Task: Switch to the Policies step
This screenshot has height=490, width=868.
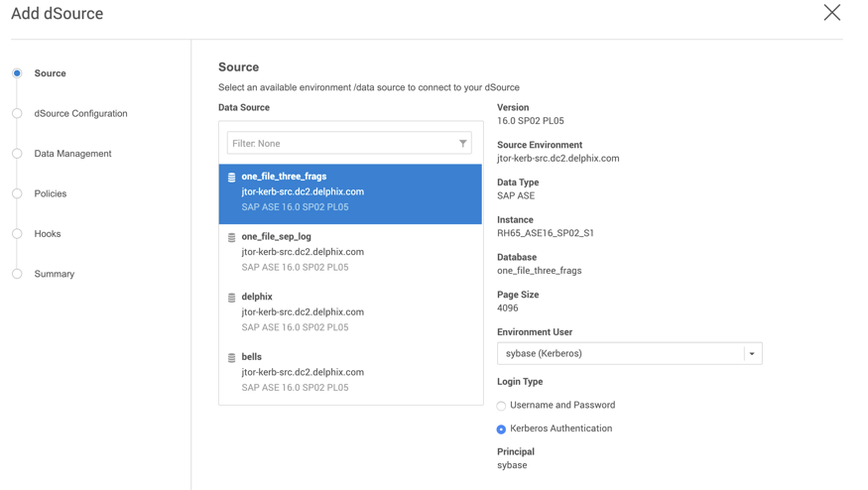Action: pyautogui.click(x=51, y=194)
